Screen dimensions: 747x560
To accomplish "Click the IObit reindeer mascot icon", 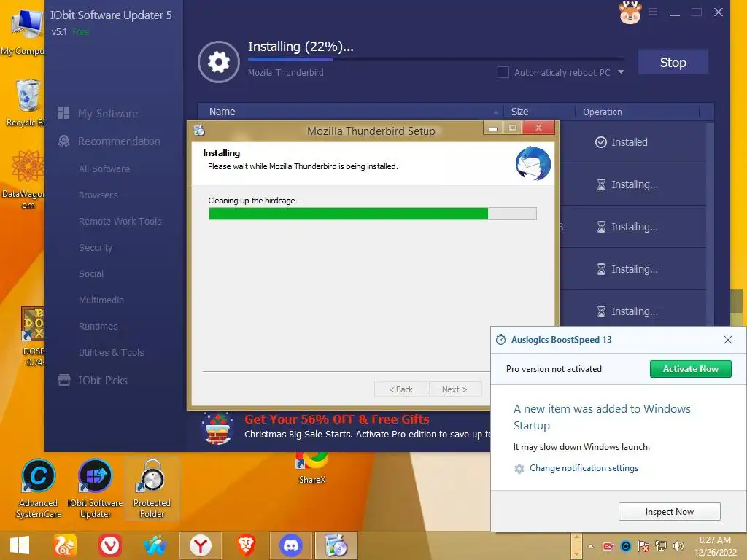I will [x=630, y=12].
